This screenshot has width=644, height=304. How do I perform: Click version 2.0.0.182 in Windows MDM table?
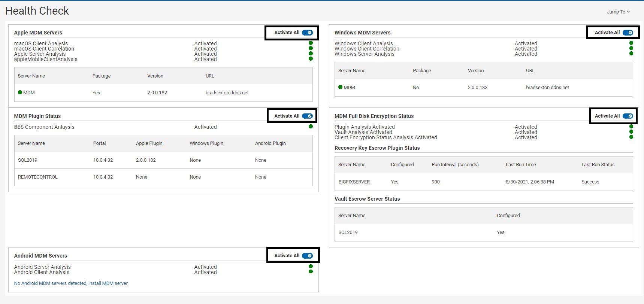point(478,88)
